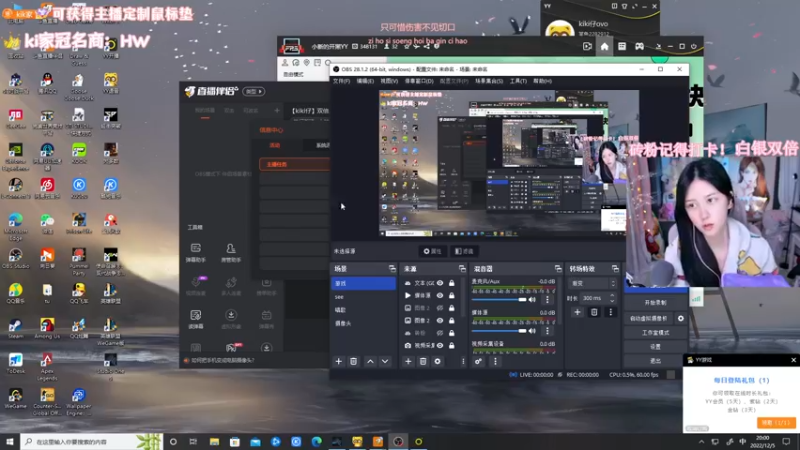Screen dimensions: 800x450
Task: Delete transition with trash icon
Action: click(594, 312)
